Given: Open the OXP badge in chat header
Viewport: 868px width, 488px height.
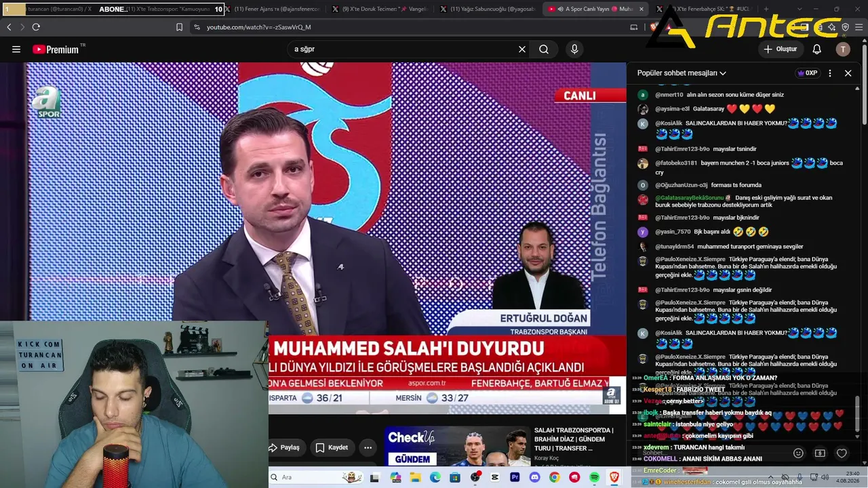Looking at the screenshot, I should (807, 73).
